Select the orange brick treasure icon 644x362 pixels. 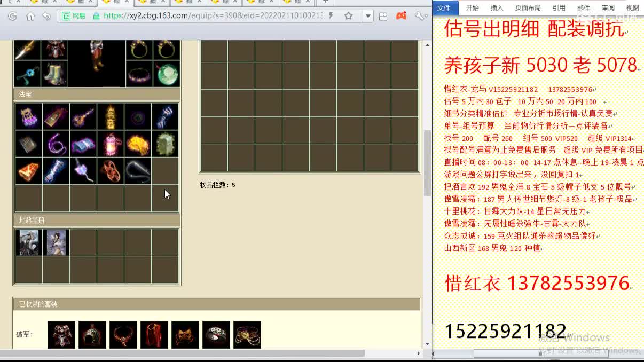(x=29, y=171)
